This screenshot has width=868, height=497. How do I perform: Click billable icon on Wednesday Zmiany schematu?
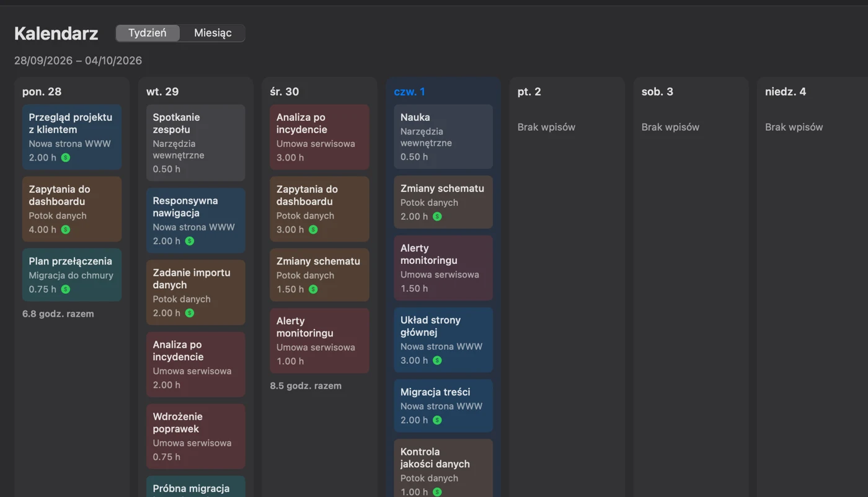pos(313,289)
